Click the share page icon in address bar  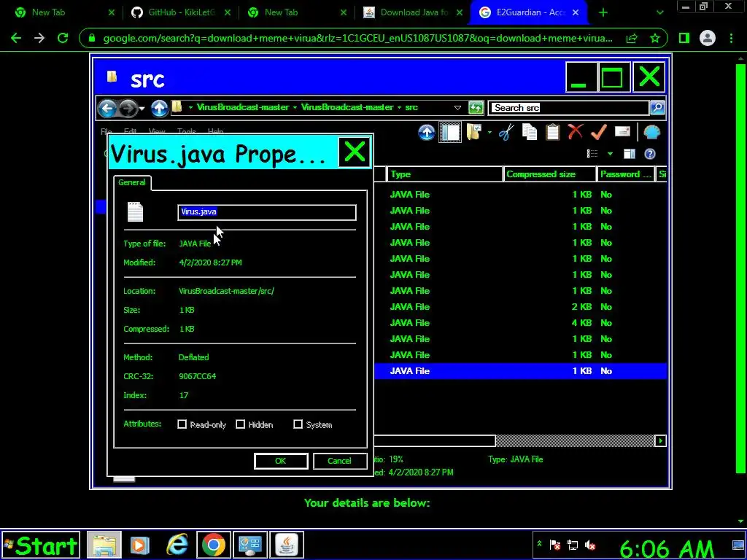pyautogui.click(x=632, y=38)
